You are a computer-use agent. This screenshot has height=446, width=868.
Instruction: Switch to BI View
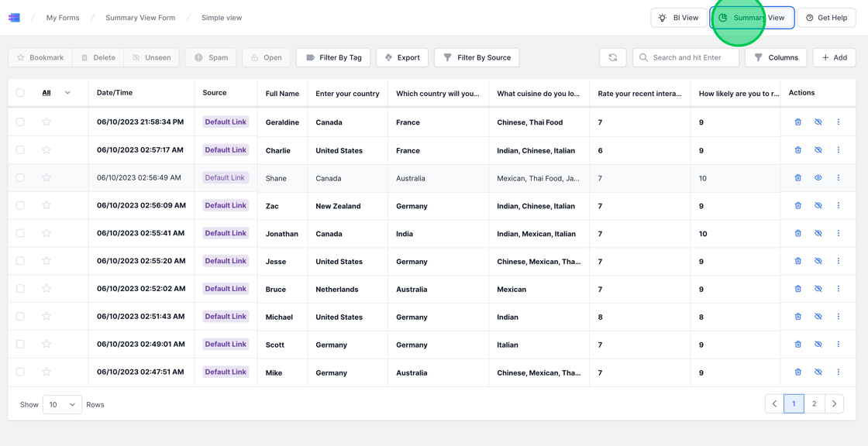point(679,17)
